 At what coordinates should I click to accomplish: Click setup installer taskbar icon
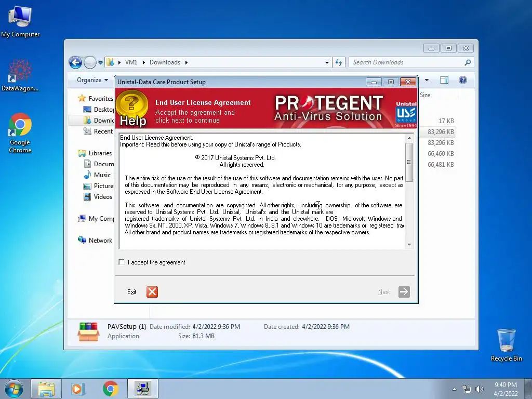[142, 389]
